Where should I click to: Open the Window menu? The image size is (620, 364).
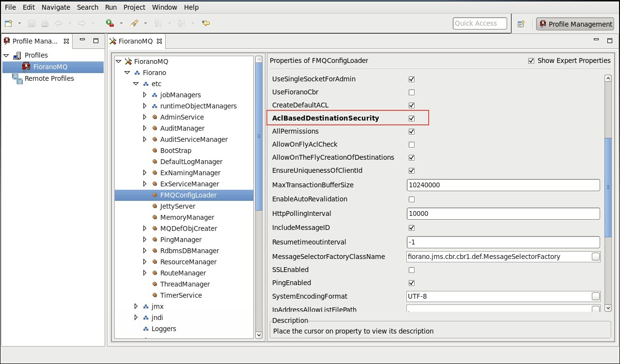[x=165, y=7]
